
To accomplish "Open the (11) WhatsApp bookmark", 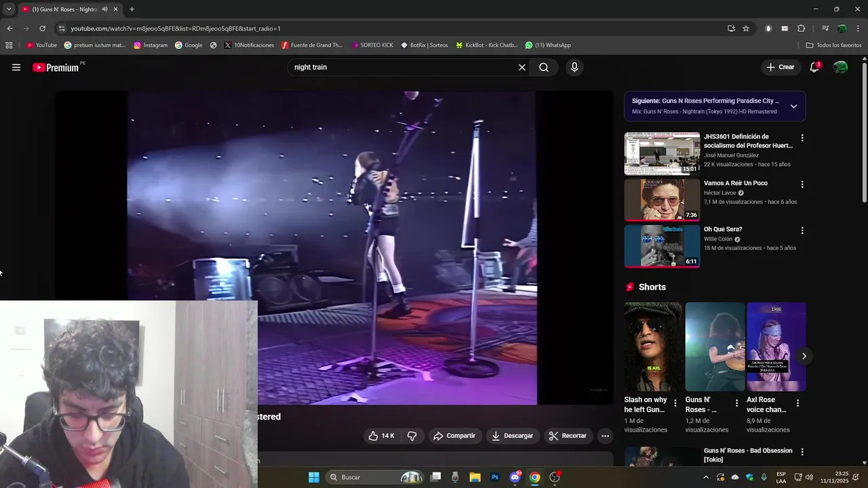I will 548,45.
